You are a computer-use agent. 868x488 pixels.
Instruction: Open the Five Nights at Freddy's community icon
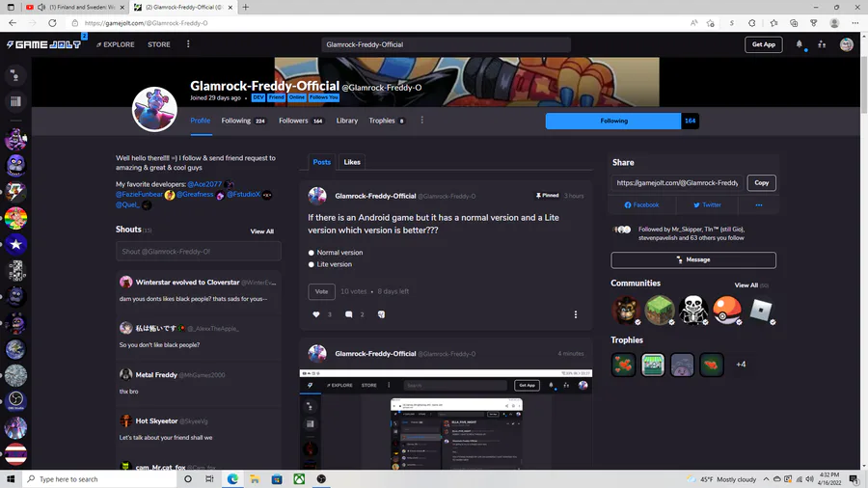626,310
